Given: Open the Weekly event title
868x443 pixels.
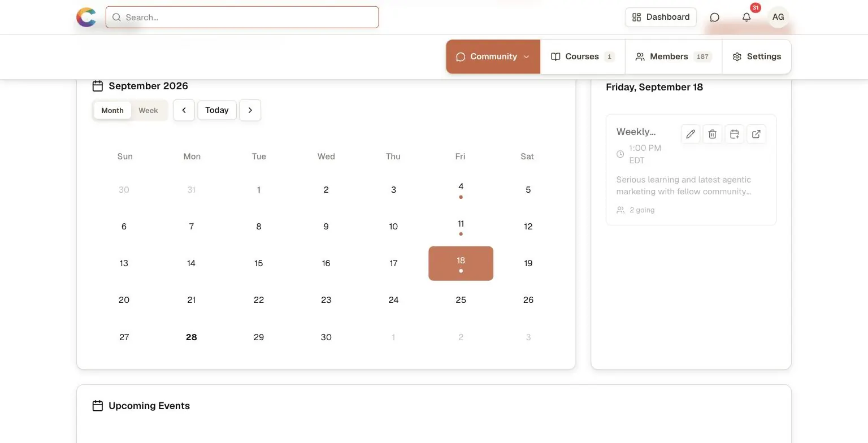Looking at the screenshot, I should 636,132.
